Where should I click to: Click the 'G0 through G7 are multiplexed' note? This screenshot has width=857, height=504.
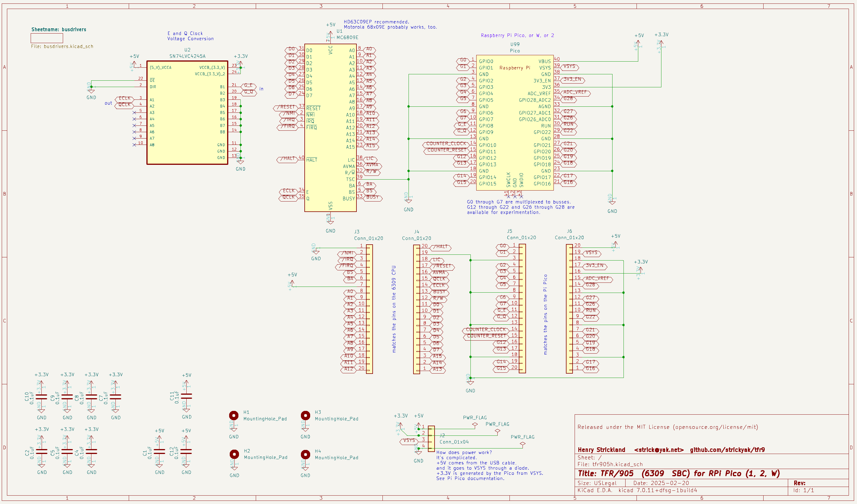coord(520,207)
